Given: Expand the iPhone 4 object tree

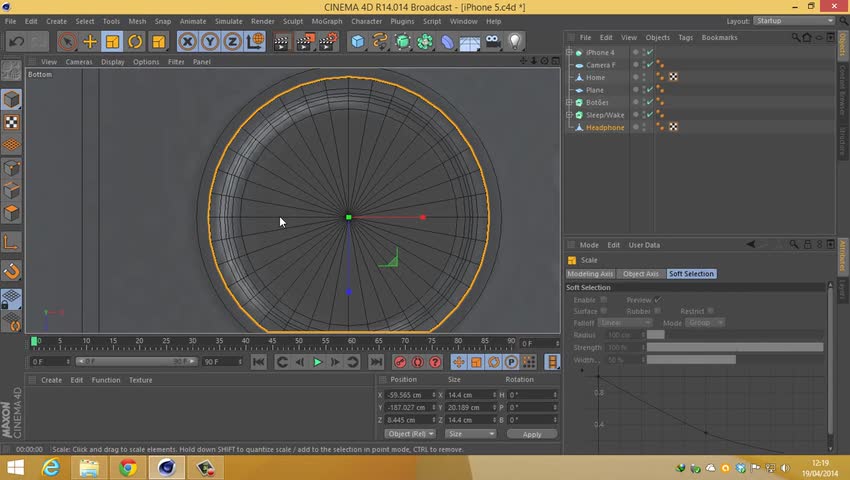Looking at the screenshot, I should coord(569,52).
